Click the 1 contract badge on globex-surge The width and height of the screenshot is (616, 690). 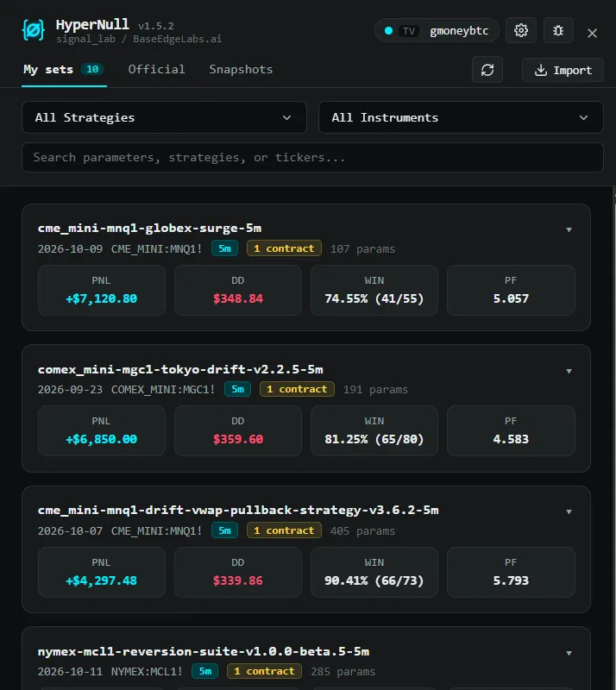tap(284, 248)
